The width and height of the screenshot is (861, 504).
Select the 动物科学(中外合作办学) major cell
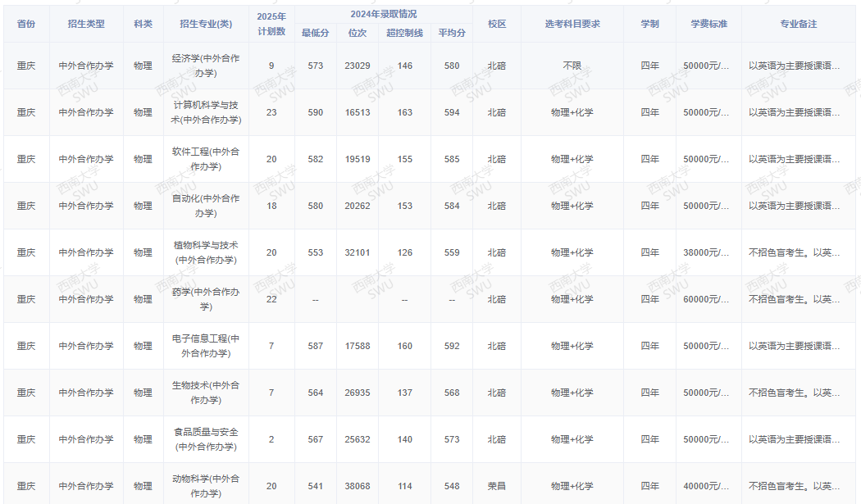pos(206,486)
